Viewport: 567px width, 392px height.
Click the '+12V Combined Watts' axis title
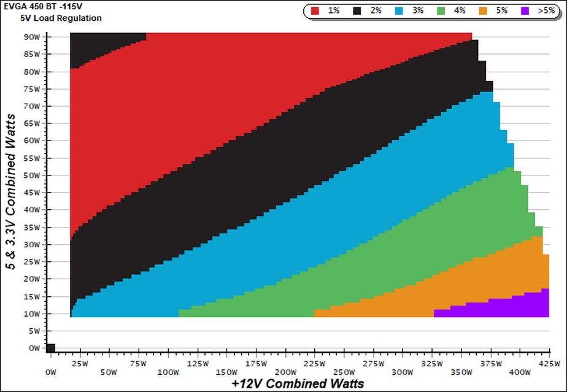(x=298, y=383)
